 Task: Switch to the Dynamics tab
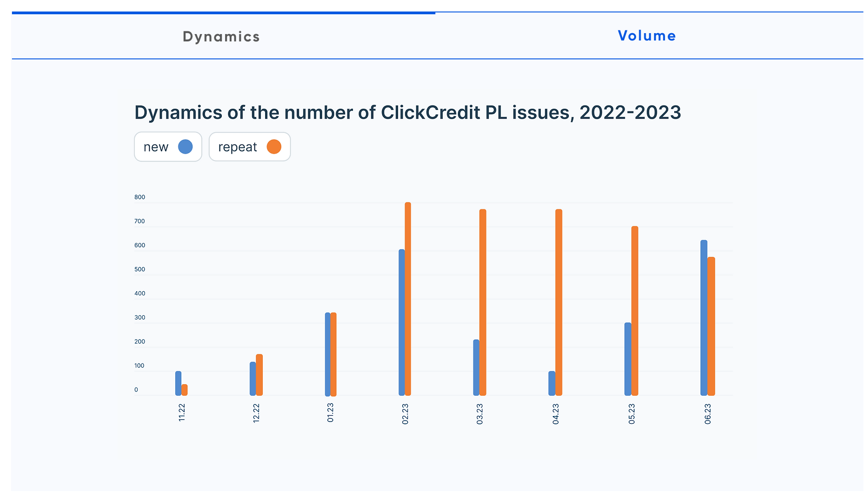(221, 36)
